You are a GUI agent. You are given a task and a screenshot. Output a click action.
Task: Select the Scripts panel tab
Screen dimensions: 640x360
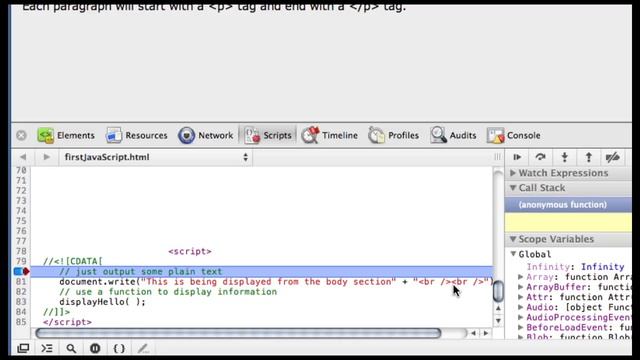click(268, 135)
